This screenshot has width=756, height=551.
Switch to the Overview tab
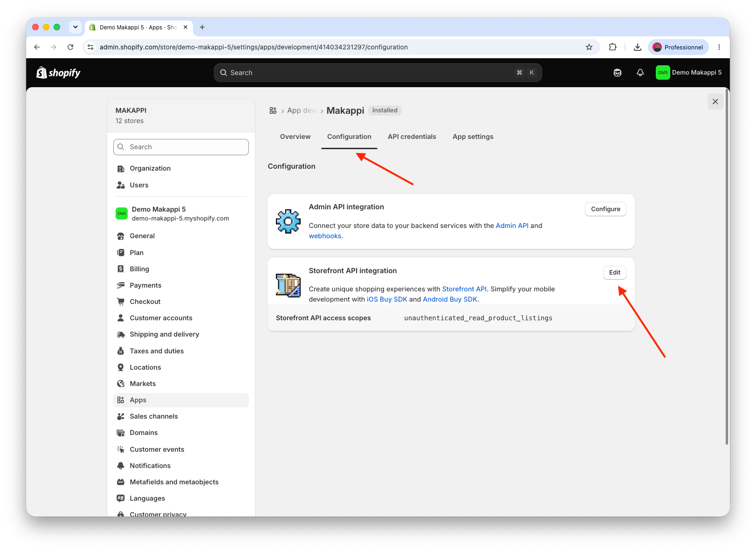tap(296, 137)
